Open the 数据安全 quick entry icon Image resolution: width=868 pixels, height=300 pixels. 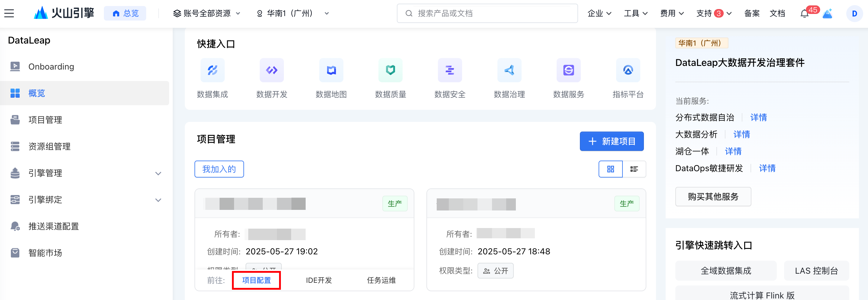pos(450,70)
